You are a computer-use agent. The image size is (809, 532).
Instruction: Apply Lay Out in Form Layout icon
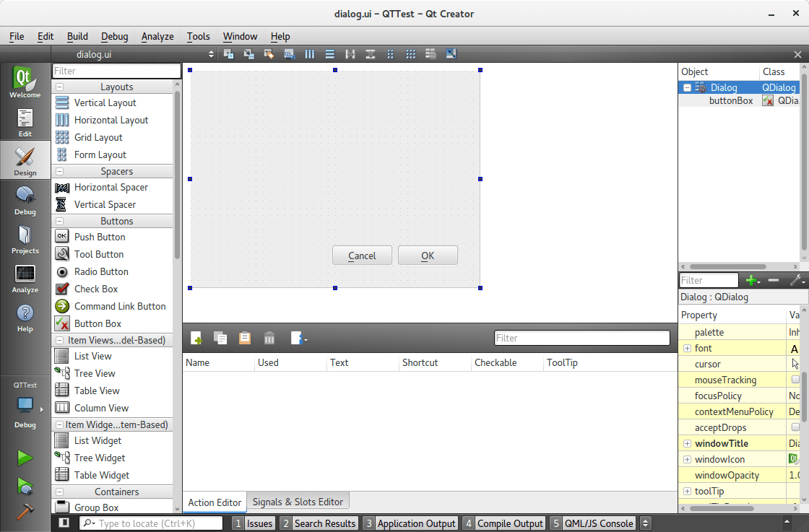click(391, 54)
